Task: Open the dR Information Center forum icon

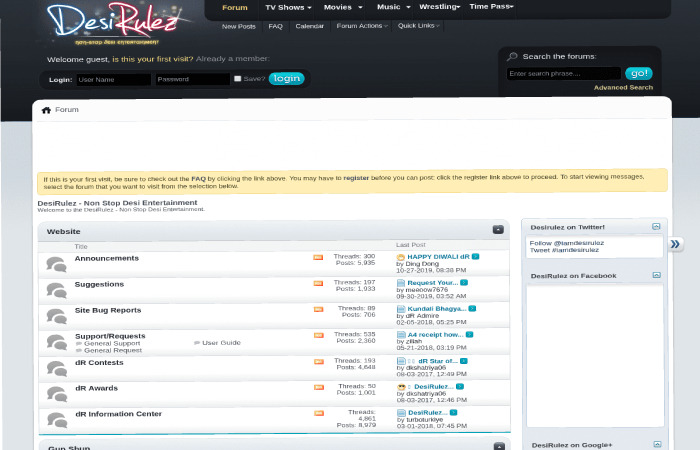Action: [57, 420]
